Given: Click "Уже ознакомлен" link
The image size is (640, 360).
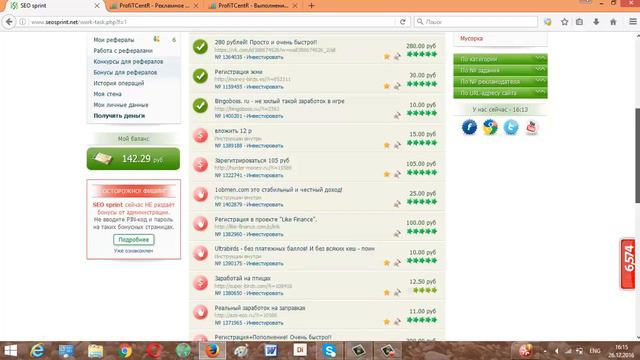Looking at the screenshot, I should [133, 251].
